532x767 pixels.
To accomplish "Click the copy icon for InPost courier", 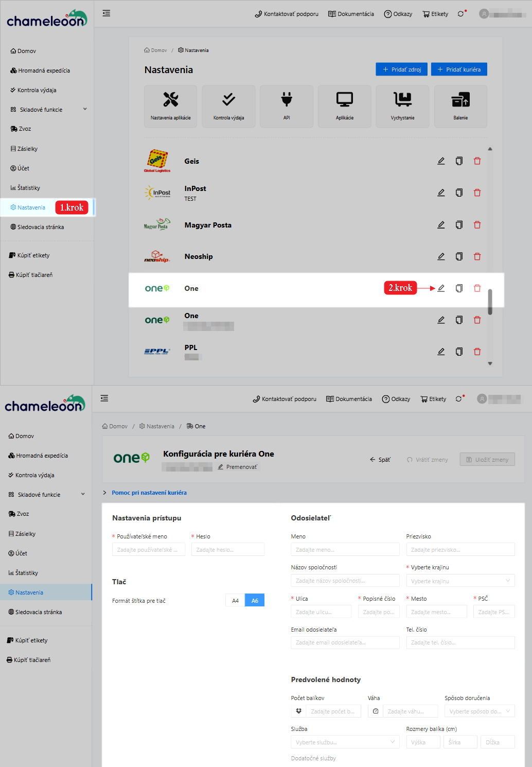I will click(x=459, y=193).
